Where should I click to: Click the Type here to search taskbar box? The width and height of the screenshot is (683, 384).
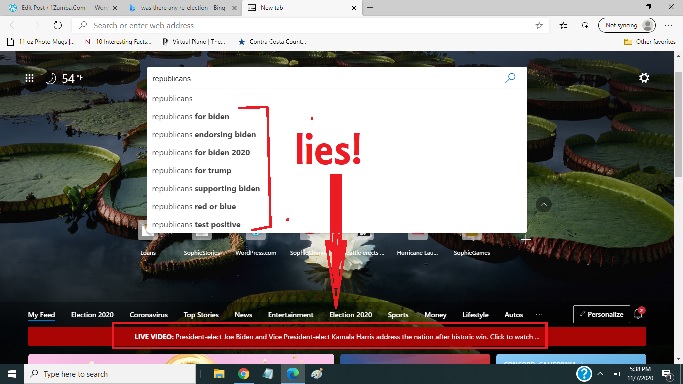(110, 374)
